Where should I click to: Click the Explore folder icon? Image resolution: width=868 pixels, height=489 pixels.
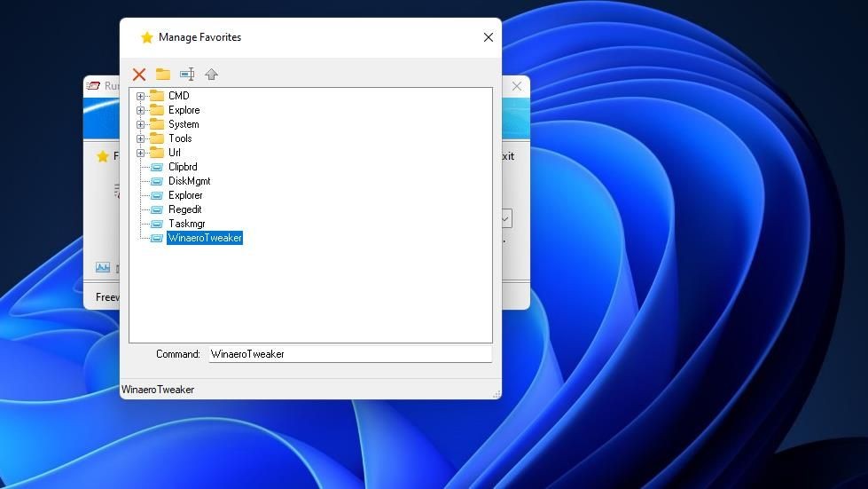tap(157, 110)
